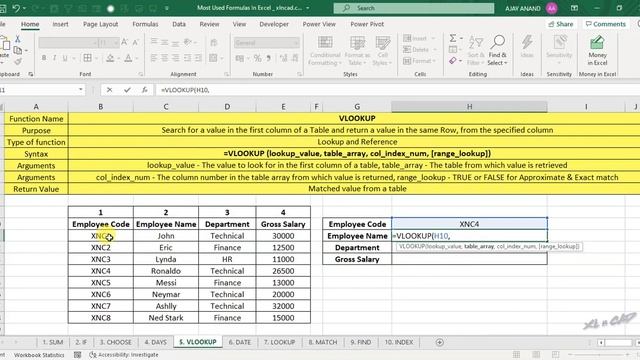Click the Undo icon in title bar
This screenshot has height=360, width=640.
click(x=16, y=8)
